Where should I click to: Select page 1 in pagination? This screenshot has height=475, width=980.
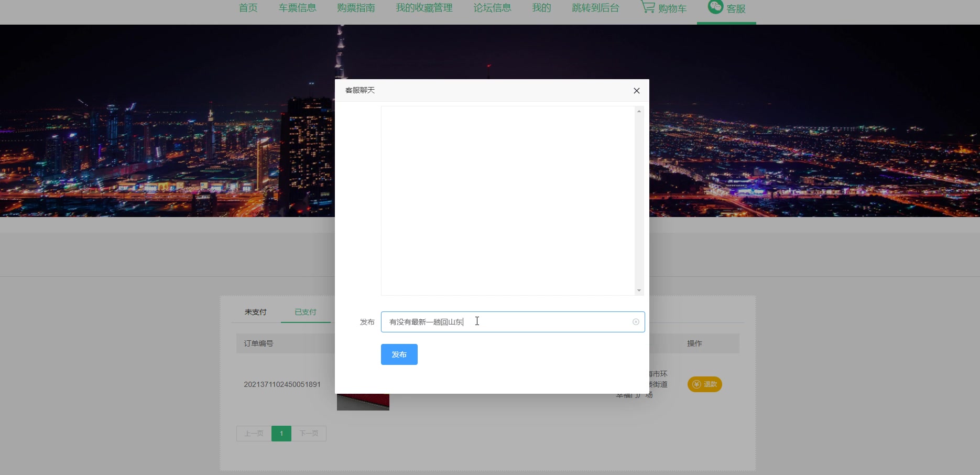(x=281, y=434)
